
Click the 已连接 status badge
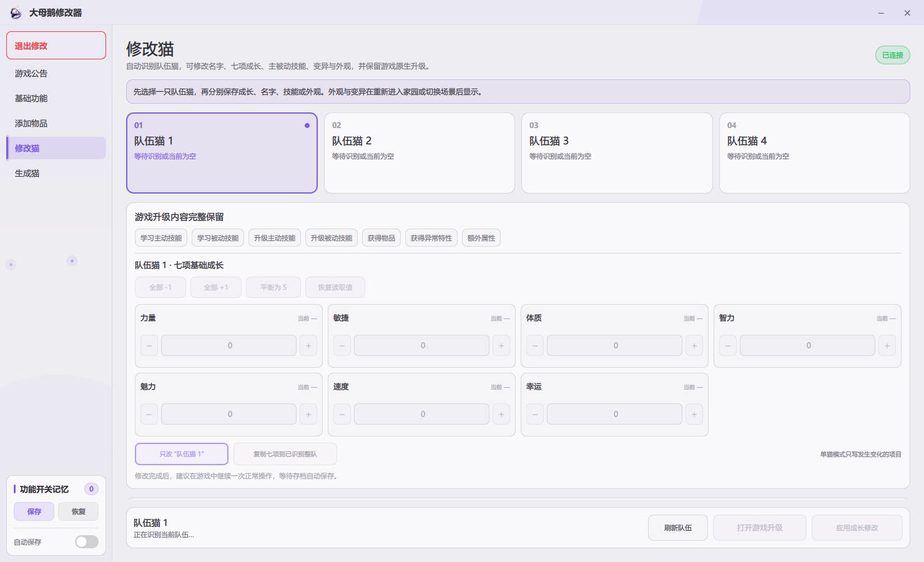click(893, 55)
